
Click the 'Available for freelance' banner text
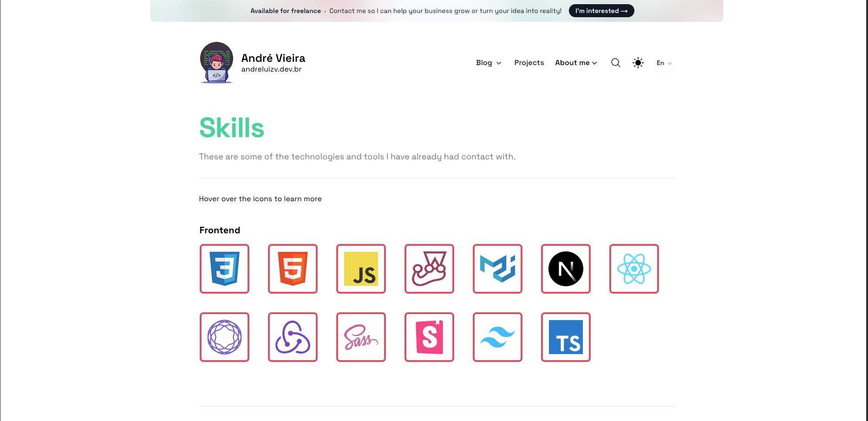[286, 11]
